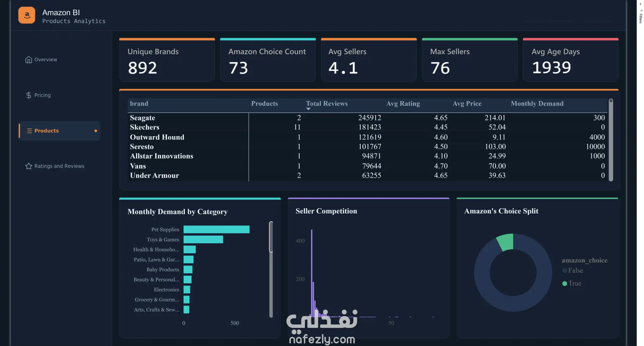Select the Skechers brand row

[x=367, y=127]
